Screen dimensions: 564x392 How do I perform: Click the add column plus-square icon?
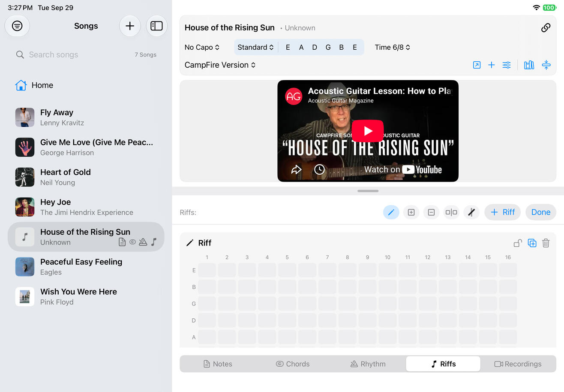(411, 212)
